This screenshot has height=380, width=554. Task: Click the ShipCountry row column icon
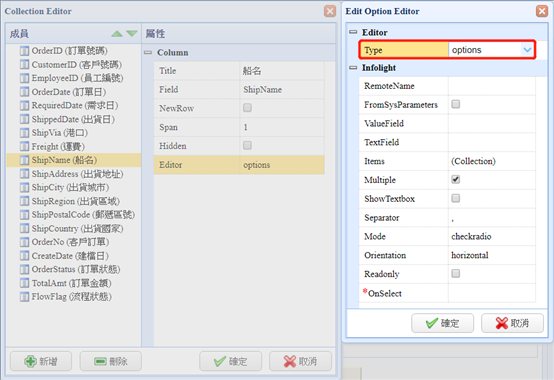click(x=24, y=228)
